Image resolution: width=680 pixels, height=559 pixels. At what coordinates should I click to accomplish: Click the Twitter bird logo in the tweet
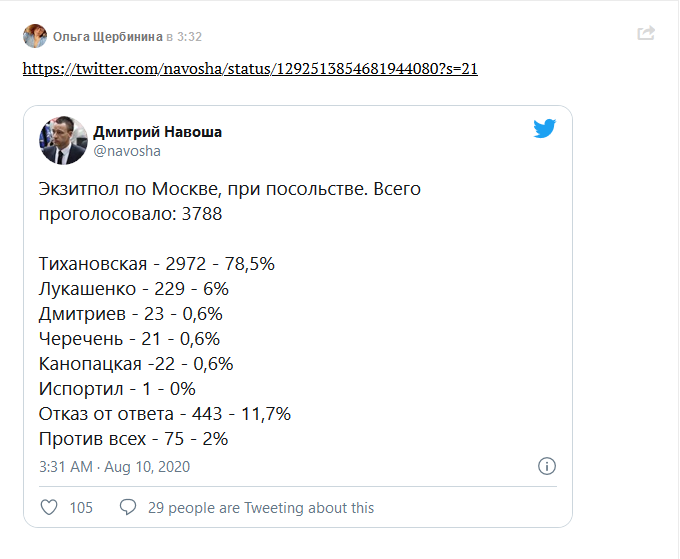545,128
